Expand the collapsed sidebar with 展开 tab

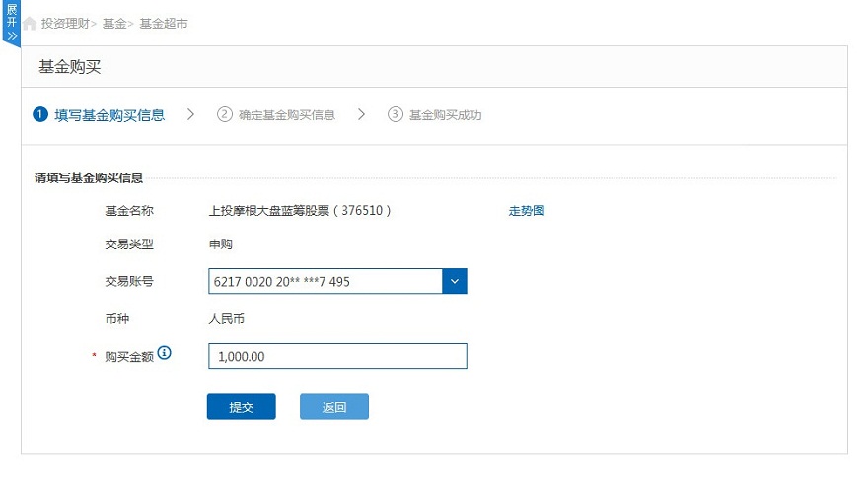pyautogui.click(x=11, y=23)
